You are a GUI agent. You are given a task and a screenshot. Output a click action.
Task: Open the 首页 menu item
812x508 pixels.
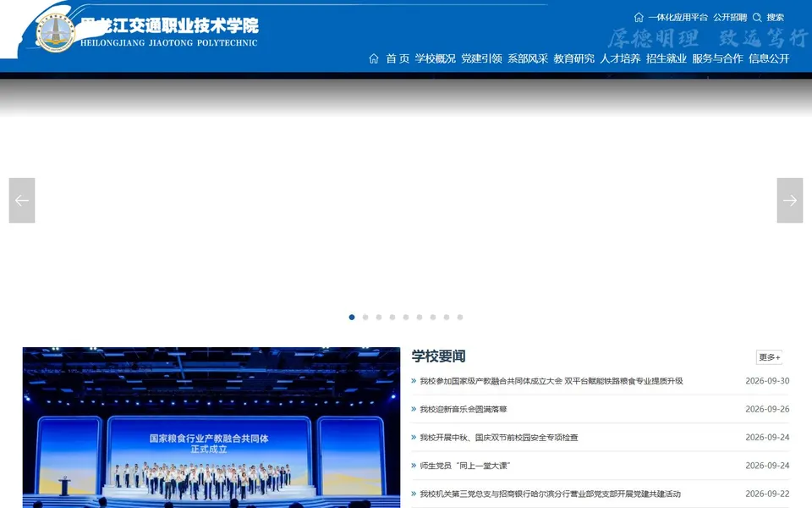tap(398, 58)
